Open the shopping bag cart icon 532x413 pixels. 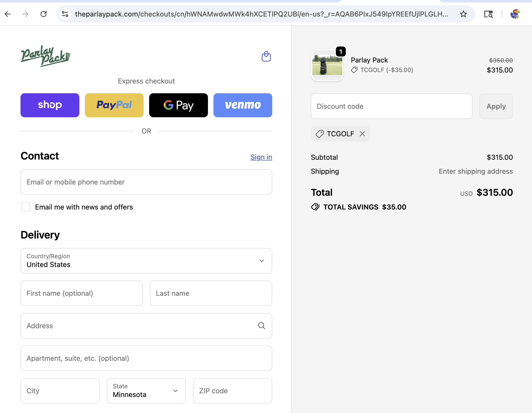click(x=266, y=56)
